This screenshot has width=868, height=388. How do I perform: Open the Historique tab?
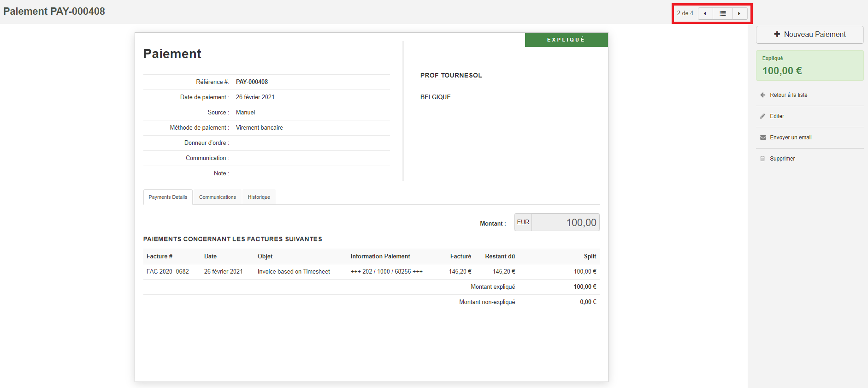pos(259,197)
